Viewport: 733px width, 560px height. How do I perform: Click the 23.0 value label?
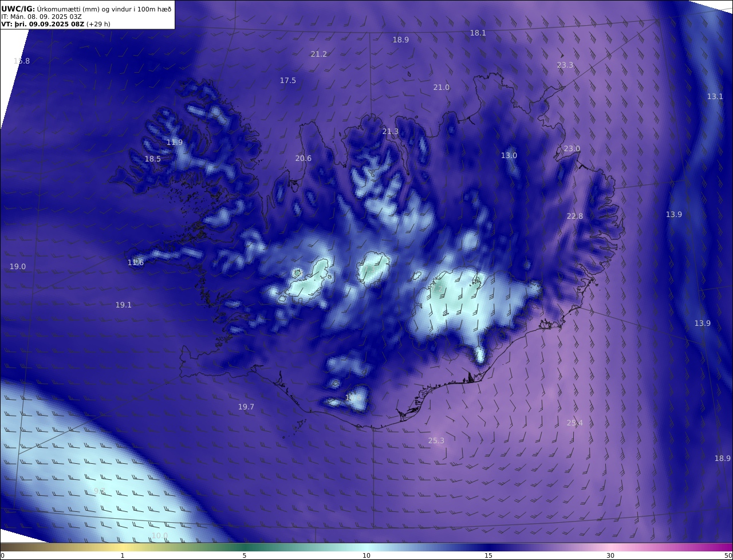[572, 148]
